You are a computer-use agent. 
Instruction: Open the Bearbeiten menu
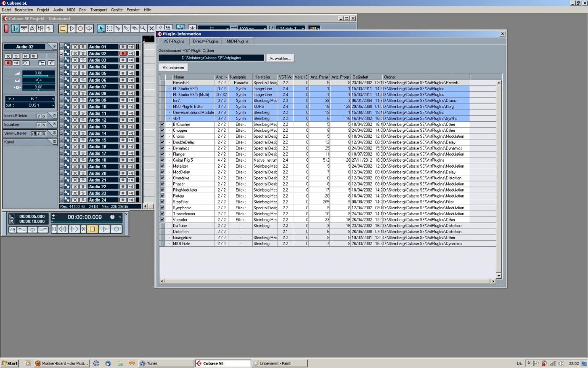[x=24, y=10]
